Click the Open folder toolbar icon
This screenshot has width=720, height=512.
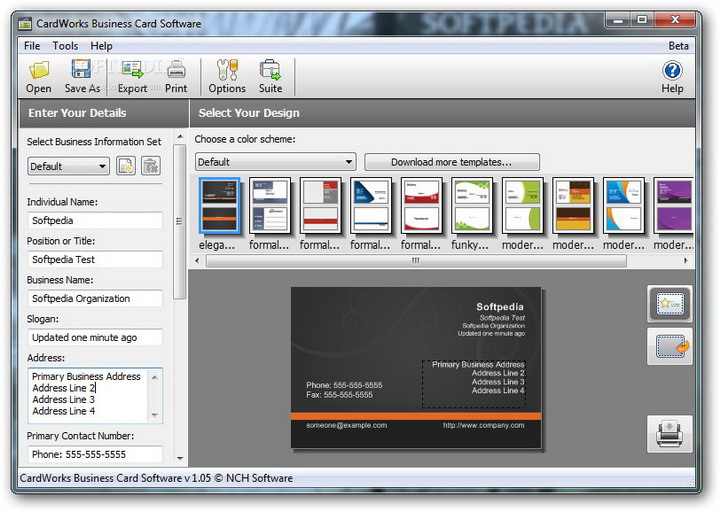click(x=39, y=71)
